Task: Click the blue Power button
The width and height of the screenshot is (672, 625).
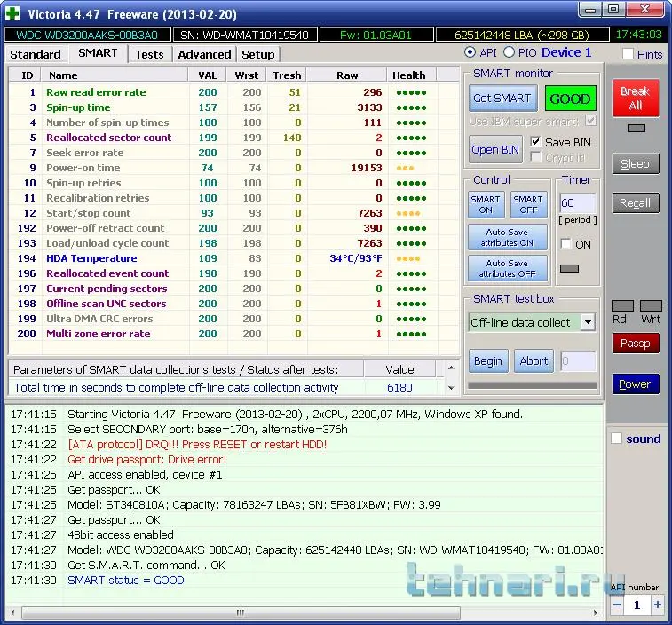Action: [x=636, y=384]
